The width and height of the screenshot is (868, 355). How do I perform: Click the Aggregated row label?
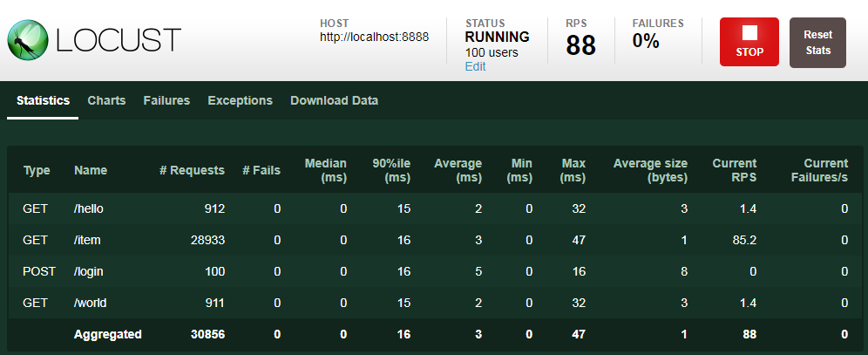tap(108, 335)
